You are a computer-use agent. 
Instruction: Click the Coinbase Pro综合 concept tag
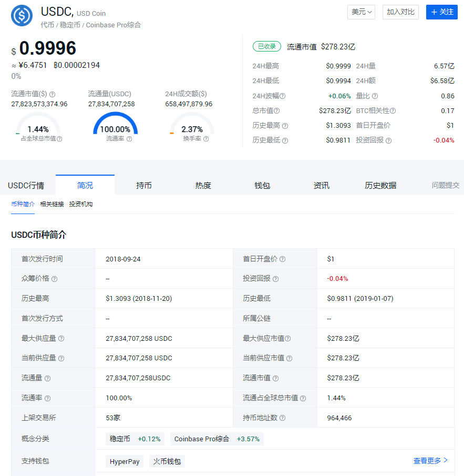(x=216, y=439)
